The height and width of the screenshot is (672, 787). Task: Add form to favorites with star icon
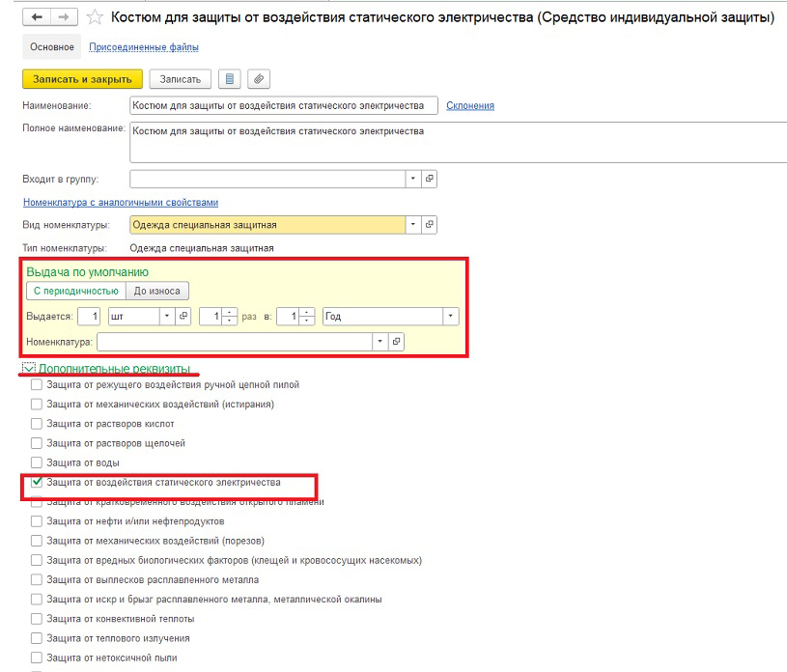pyautogui.click(x=95, y=17)
